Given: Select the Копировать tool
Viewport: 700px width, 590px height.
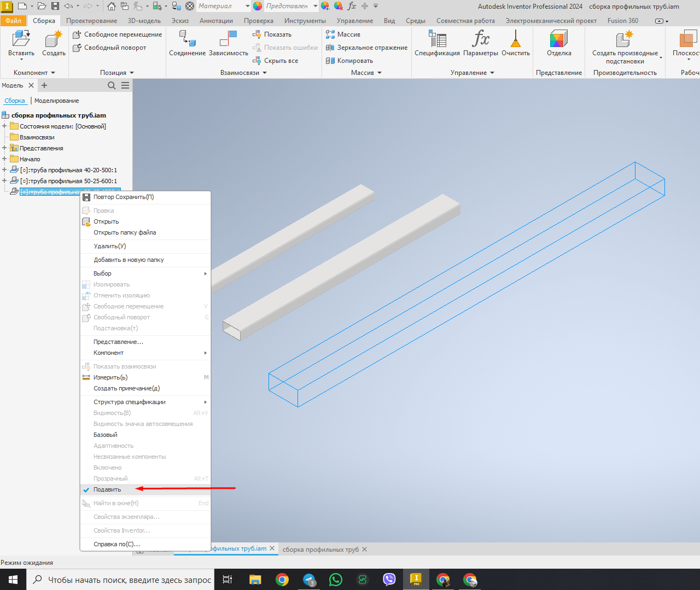Looking at the screenshot, I should 349,61.
